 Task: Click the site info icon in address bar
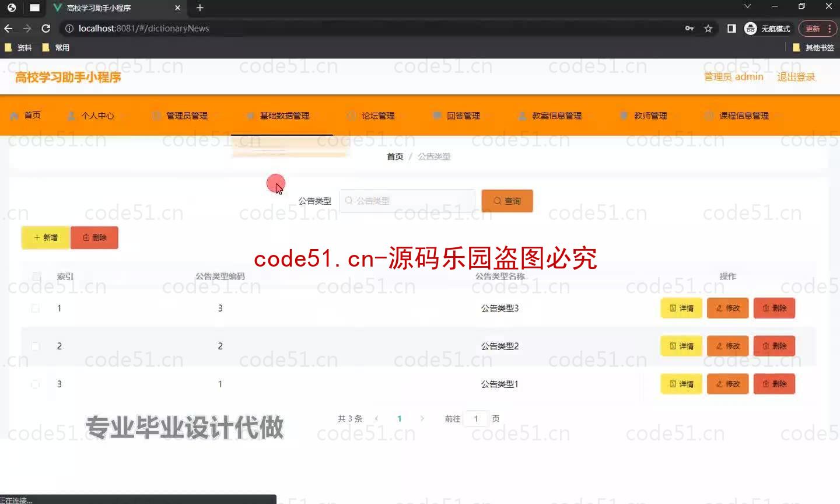tap(69, 28)
